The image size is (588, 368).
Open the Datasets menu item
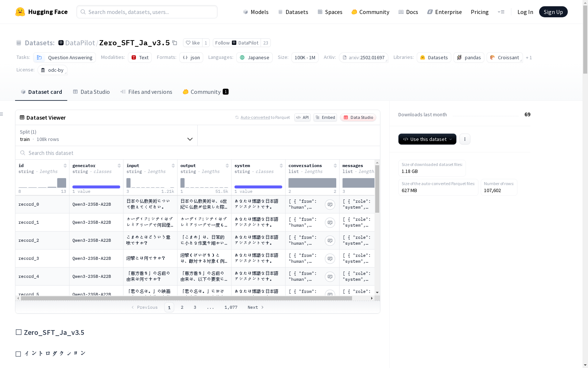[293, 12]
